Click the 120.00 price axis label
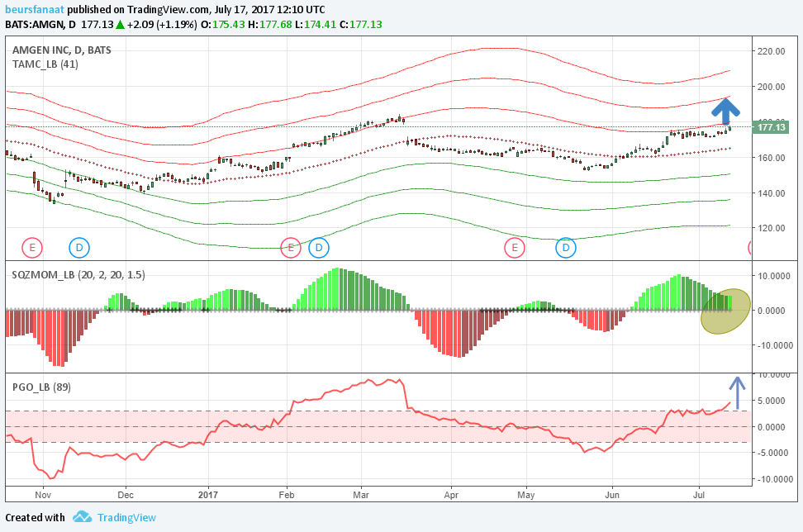This screenshot has height=532, width=803. 772,228
